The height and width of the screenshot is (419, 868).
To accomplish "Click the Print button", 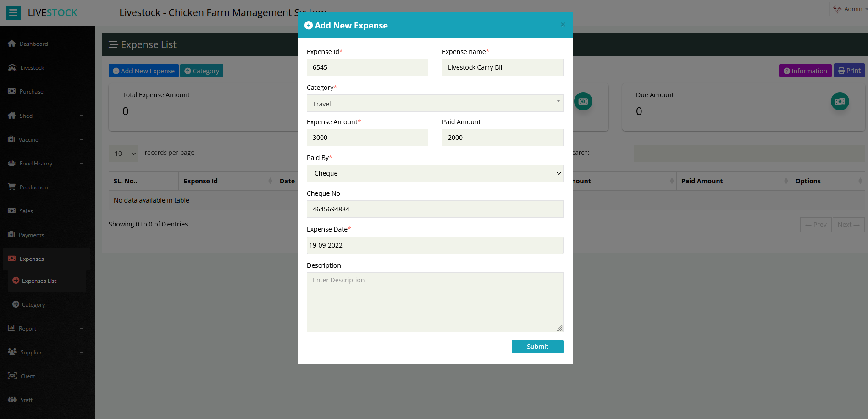I will [849, 71].
